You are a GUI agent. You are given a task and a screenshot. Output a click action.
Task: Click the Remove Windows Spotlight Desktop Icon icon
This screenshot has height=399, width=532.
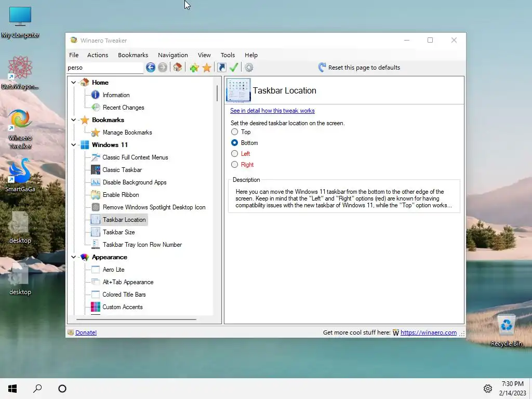point(96,207)
